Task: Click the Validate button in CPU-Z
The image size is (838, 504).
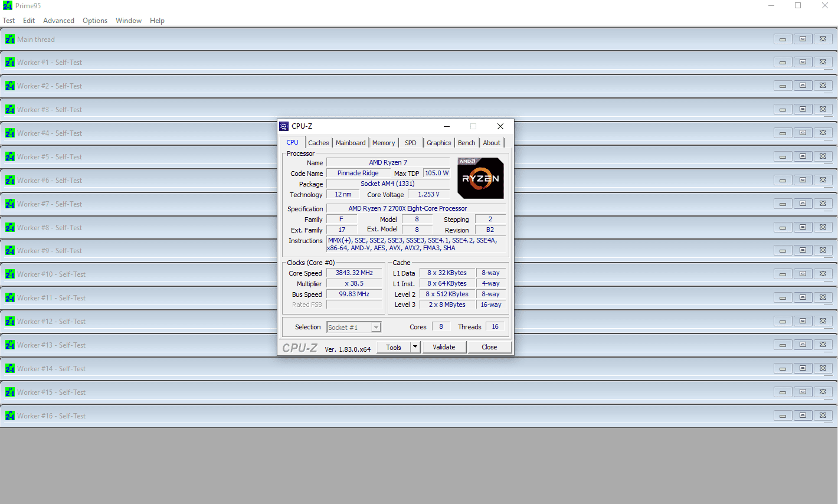Action: click(x=444, y=347)
